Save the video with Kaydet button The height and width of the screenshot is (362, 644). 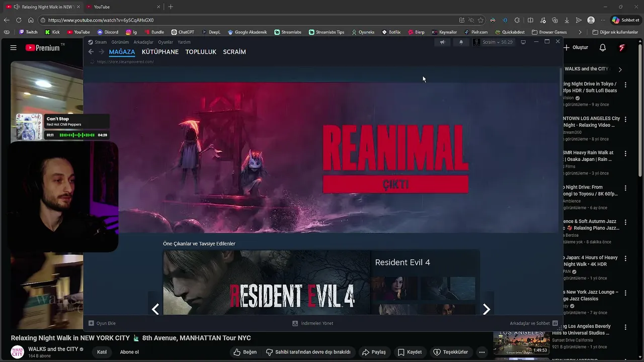(x=410, y=352)
